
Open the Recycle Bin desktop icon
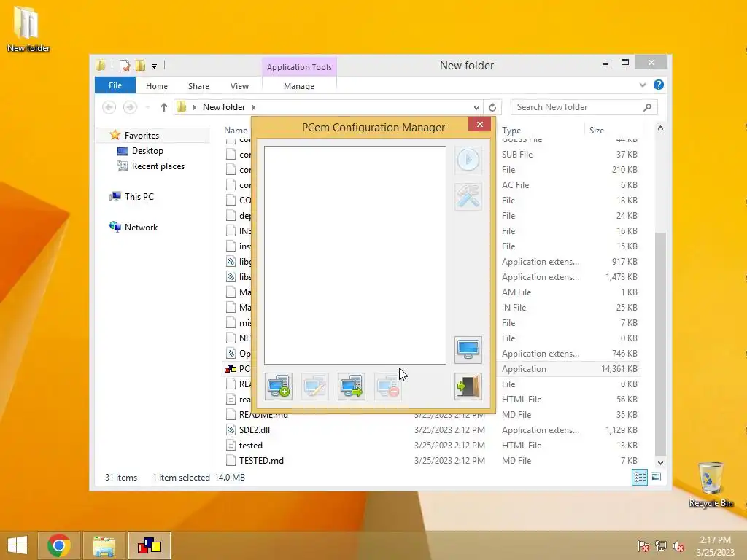(x=711, y=484)
